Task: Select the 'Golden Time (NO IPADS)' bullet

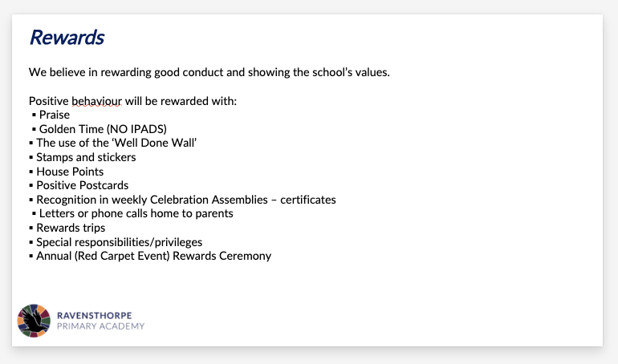Action: tap(103, 129)
